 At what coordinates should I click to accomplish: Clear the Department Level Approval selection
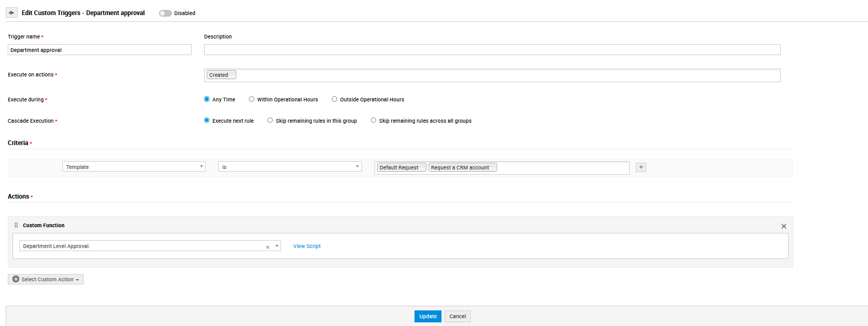[268, 247]
